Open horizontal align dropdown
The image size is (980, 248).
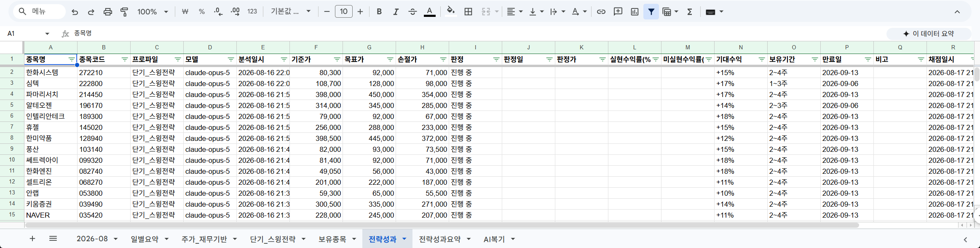pos(514,12)
